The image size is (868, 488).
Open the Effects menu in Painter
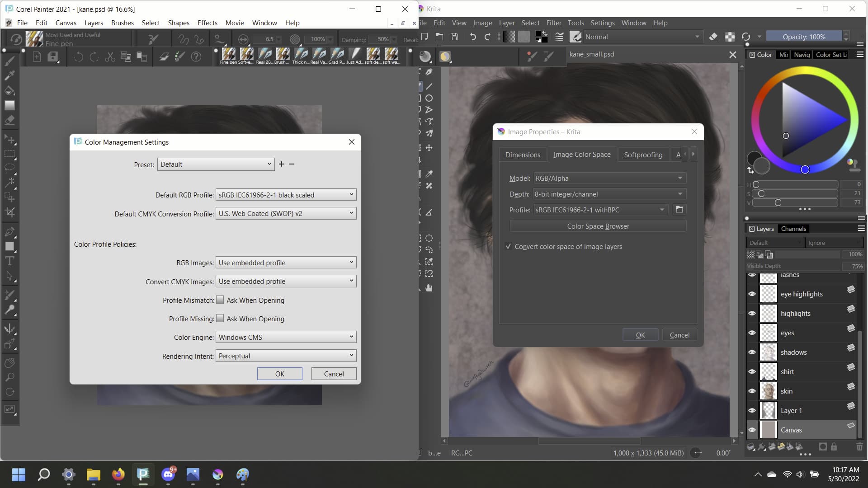tap(207, 23)
